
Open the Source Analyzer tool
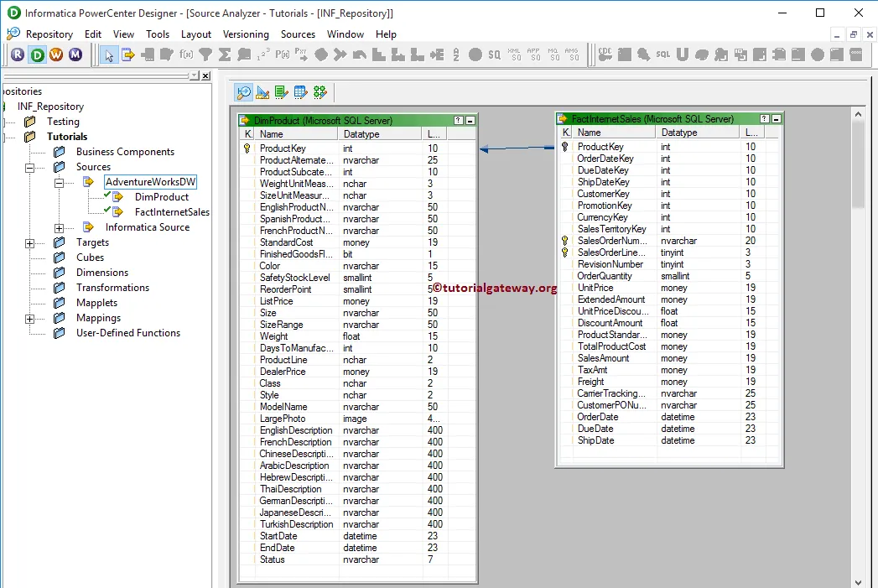[x=244, y=92]
